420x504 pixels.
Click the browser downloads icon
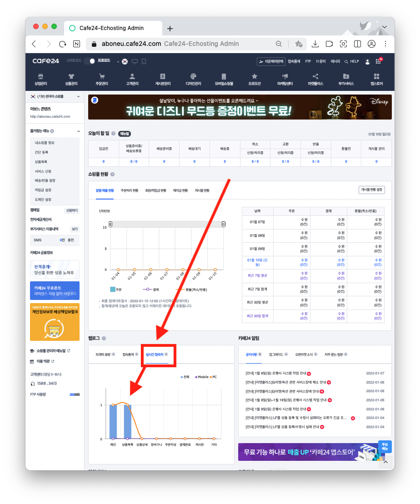(x=315, y=44)
